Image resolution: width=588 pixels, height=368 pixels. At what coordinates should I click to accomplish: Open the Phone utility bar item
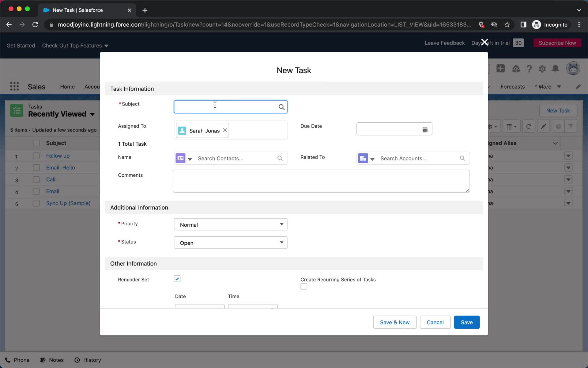tap(17, 360)
